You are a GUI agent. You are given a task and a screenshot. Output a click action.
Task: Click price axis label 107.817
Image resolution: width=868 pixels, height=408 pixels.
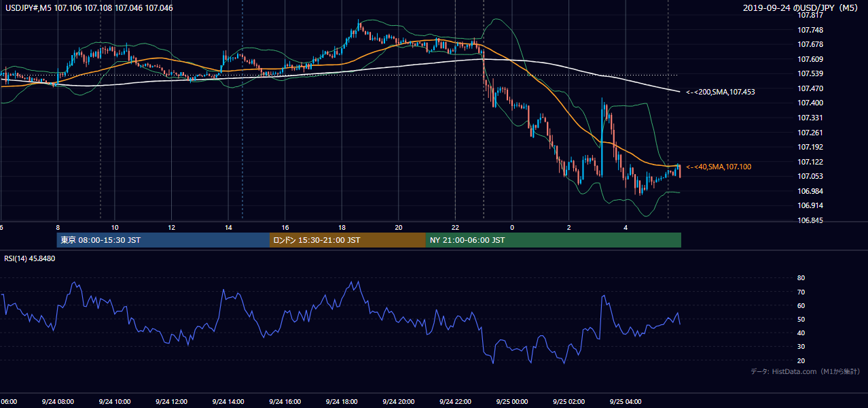(811, 15)
